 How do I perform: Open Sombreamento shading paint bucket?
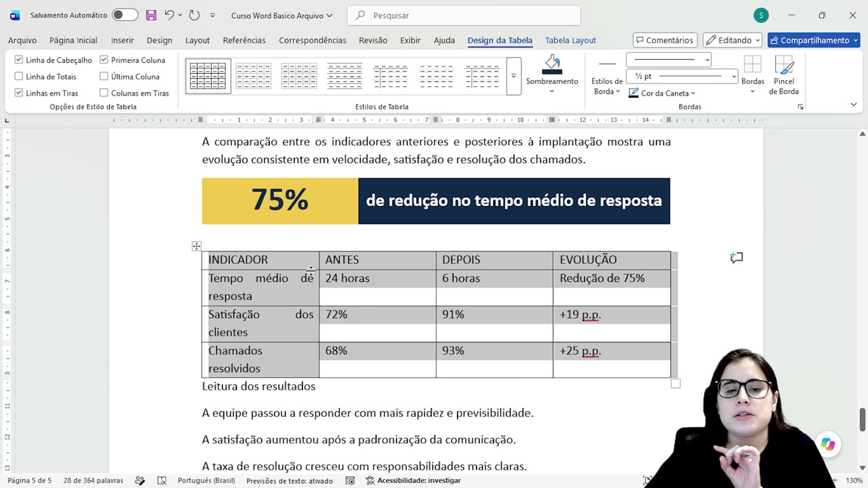click(x=552, y=64)
